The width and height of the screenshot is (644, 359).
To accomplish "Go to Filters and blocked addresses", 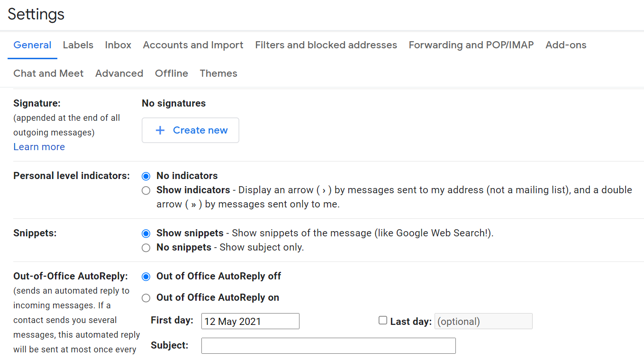I will pyautogui.click(x=326, y=45).
